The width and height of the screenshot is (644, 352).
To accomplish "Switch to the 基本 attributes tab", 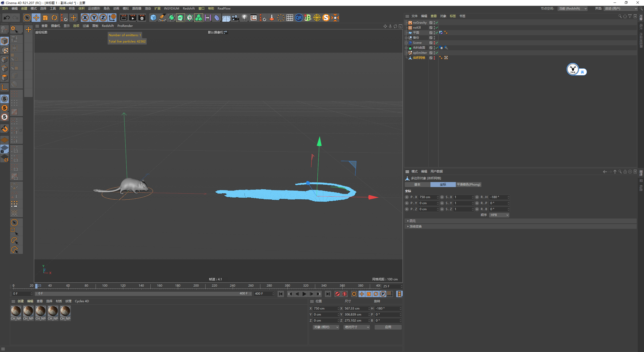I will coord(417,185).
